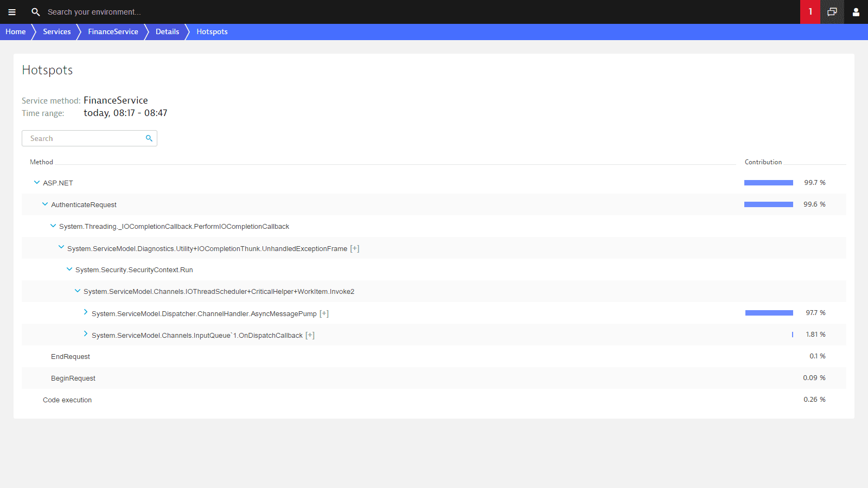This screenshot has height=488, width=868.
Task: Go to Services breadcrumb
Action: click(x=57, y=32)
